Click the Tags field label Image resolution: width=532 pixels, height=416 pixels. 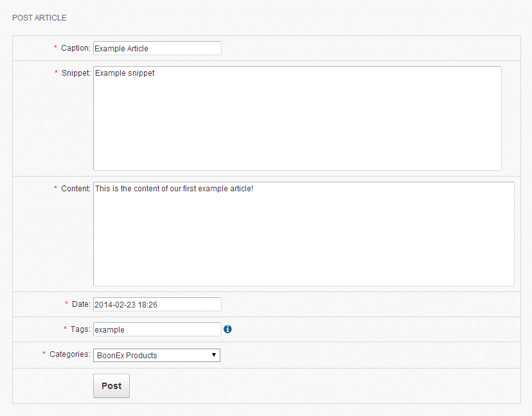pyautogui.click(x=80, y=329)
